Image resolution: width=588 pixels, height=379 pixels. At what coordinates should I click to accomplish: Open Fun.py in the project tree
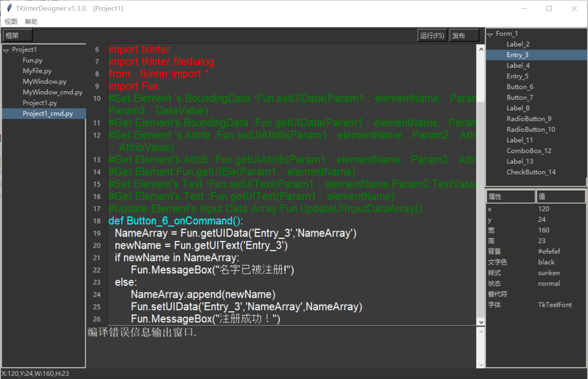pyautogui.click(x=32, y=60)
